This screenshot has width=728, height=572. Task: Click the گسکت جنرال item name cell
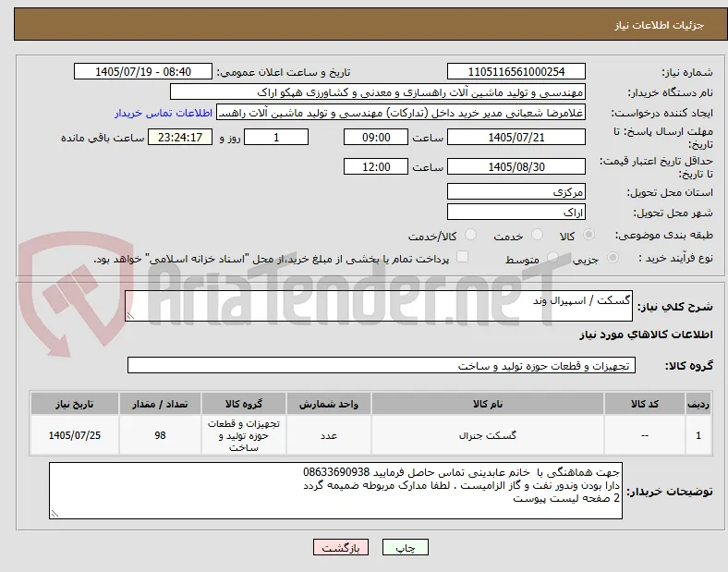(x=488, y=435)
